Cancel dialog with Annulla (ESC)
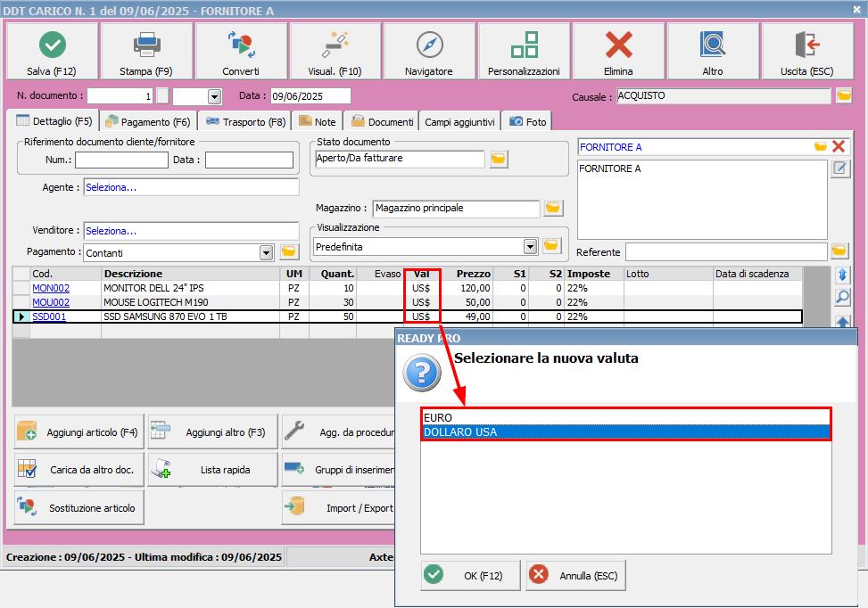This screenshot has height=608, width=868. (x=575, y=575)
